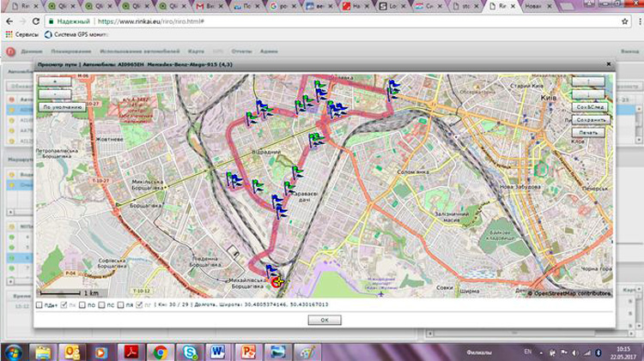Image resolution: width=644 pixels, height=361 pixels.
Task: Open PowerPoint from the taskbar
Action: [x=246, y=351]
